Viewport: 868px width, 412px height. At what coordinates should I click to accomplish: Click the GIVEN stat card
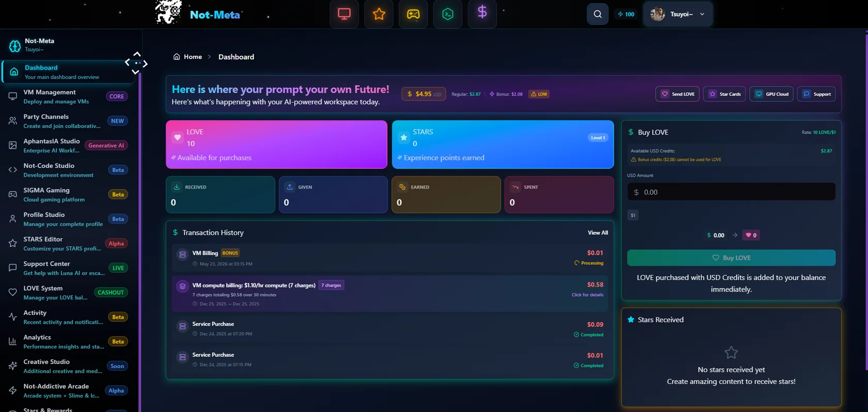click(x=333, y=195)
